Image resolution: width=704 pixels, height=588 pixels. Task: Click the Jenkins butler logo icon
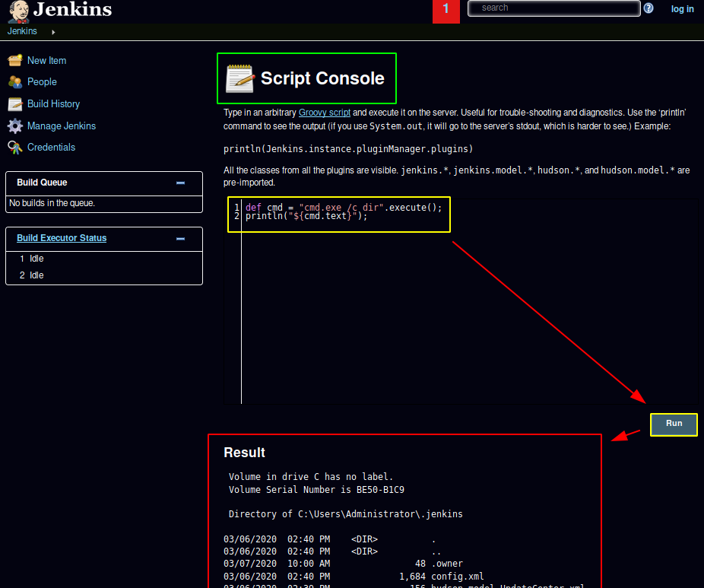pos(19,11)
